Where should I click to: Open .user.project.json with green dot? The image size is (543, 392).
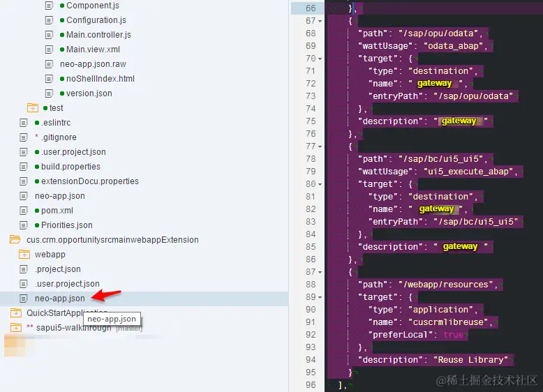click(x=73, y=152)
